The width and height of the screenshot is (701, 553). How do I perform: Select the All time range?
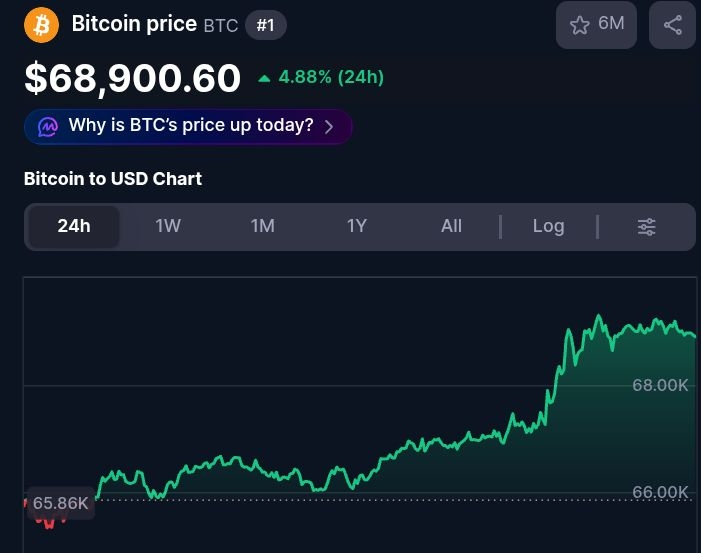(x=451, y=226)
